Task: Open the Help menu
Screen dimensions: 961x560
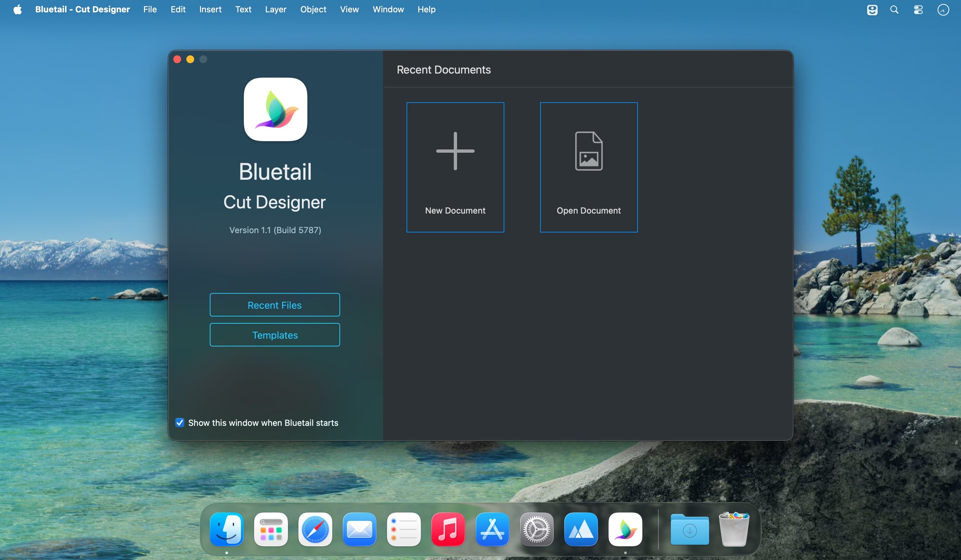Action: (x=426, y=9)
